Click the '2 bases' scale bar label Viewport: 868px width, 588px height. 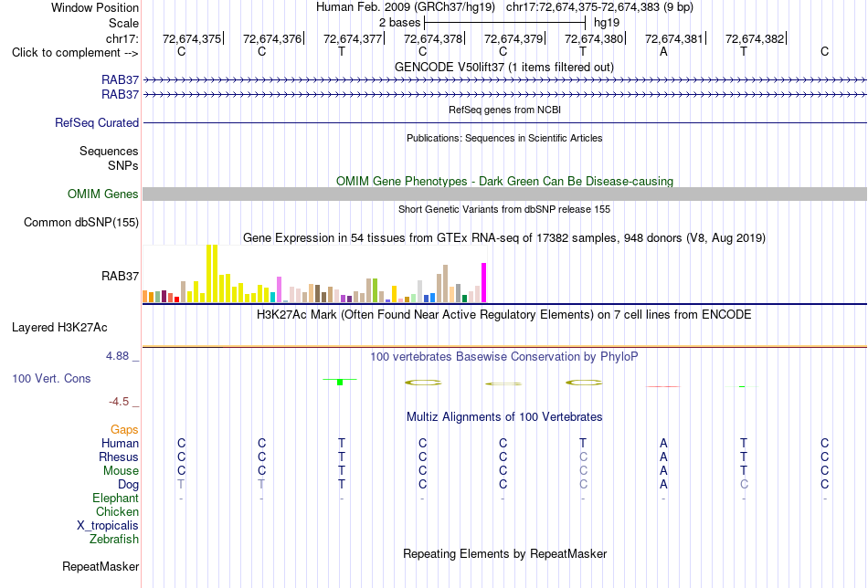(399, 23)
